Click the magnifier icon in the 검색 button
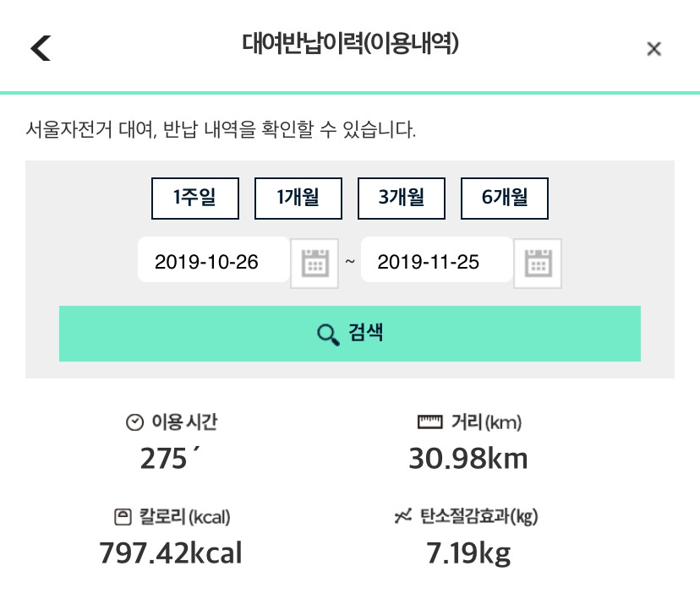Screen dimensions: 700x604 pyautogui.click(x=326, y=333)
